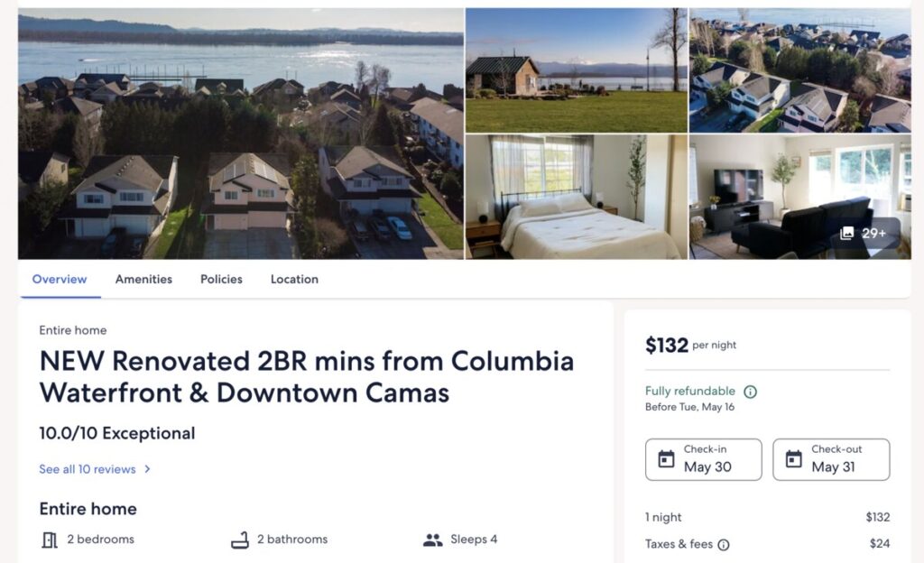This screenshot has width=924, height=563.
Task: Click the bathrooms bathtub icon
Action: [x=240, y=540]
